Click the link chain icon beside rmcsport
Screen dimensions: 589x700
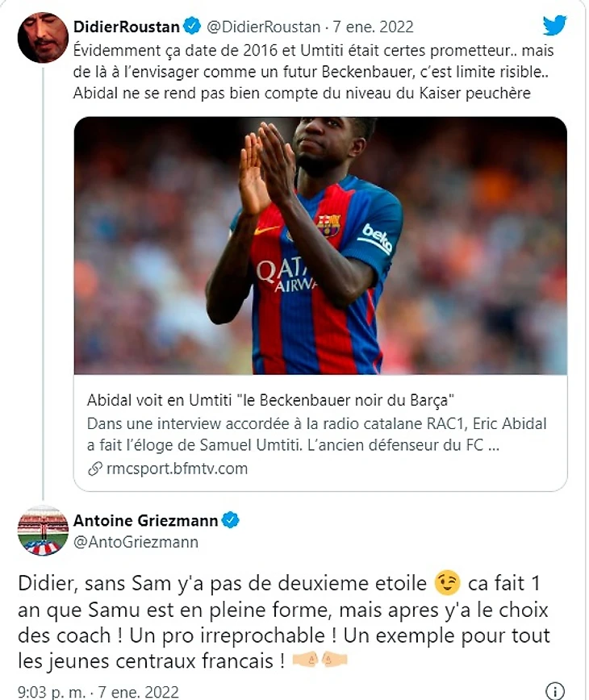pyautogui.click(x=94, y=469)
